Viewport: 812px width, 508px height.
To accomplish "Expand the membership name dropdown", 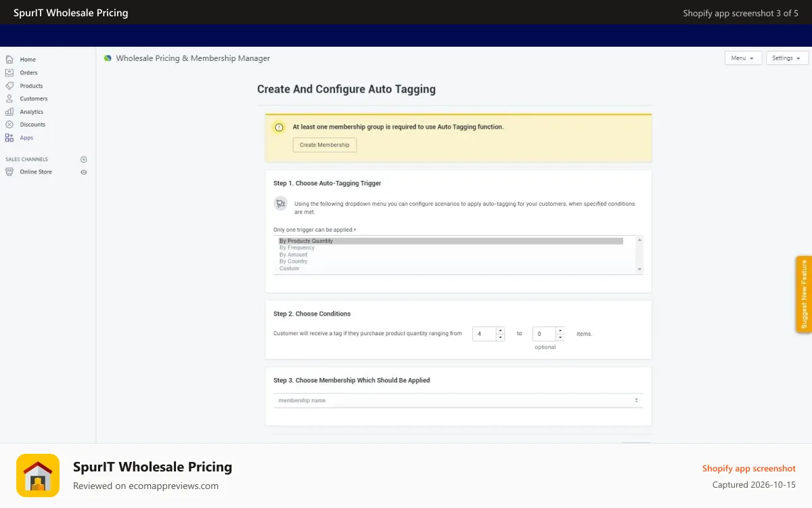I will 458,400.
